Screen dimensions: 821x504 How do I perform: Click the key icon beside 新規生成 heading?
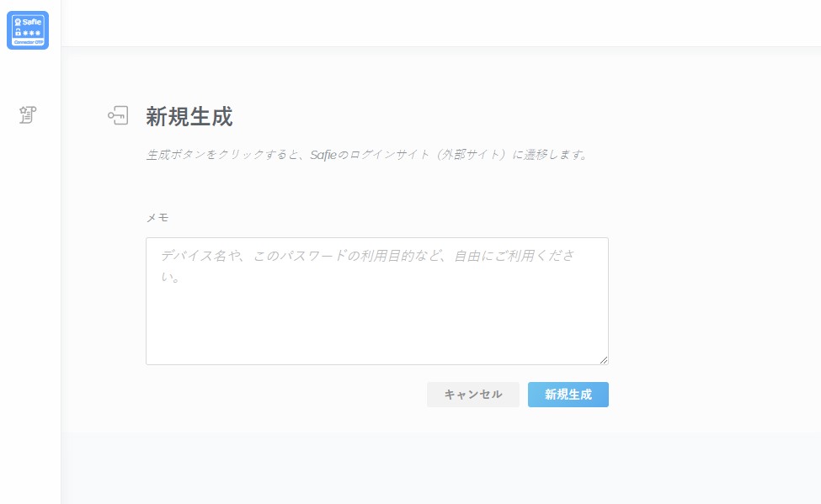click(x=118, y=116)
